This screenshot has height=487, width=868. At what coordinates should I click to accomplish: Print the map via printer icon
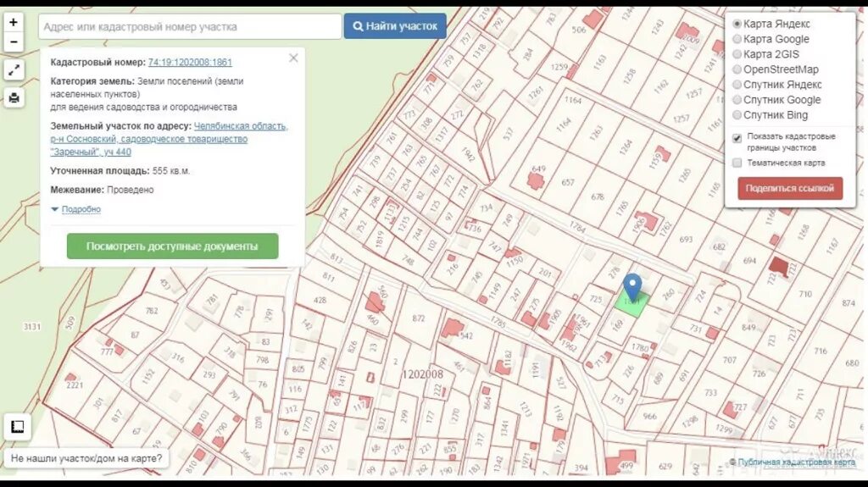click(x=14, y=98)
